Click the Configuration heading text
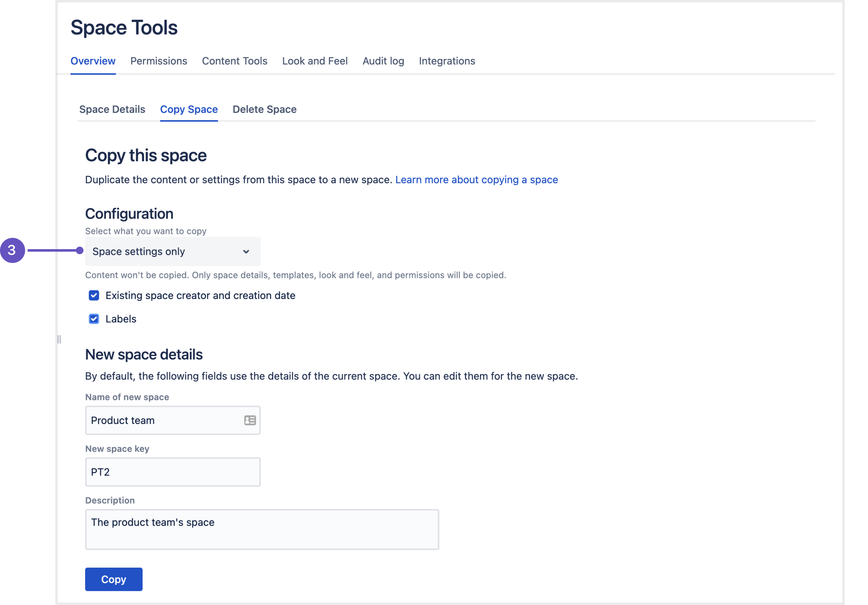Screen dimensions: 868x605 click(129, 214)
